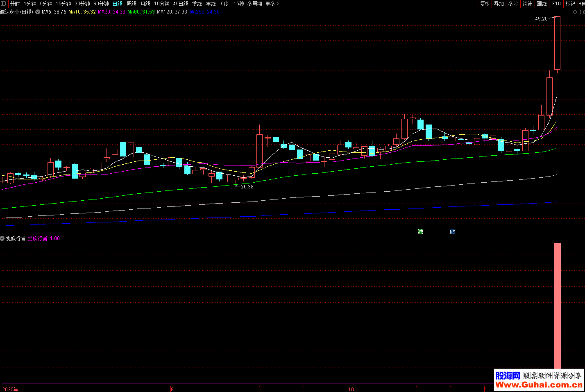The width and height of the screenshot is (585, 392).
Task: Open the 画线 drawing tools
Action: coord(542,4)
